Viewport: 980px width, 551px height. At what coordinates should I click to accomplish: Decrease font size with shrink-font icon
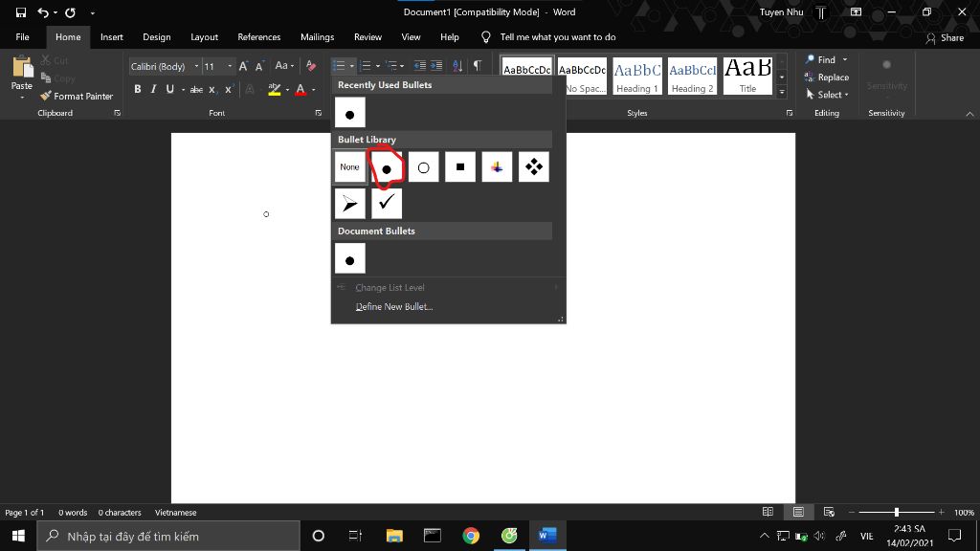259,66
